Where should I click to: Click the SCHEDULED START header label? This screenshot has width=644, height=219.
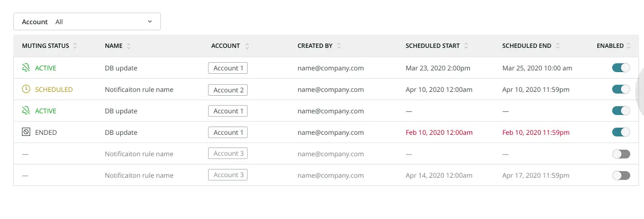[x=433, y=46]
